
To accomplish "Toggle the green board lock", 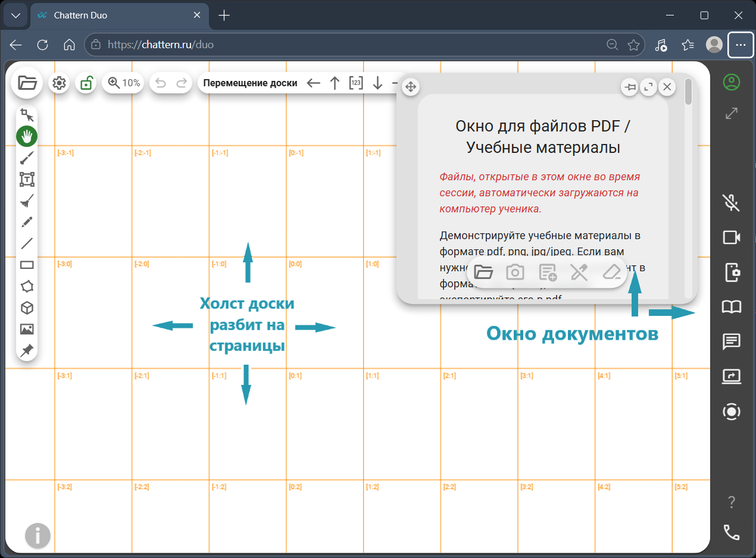I will click(x=86, y=83).
